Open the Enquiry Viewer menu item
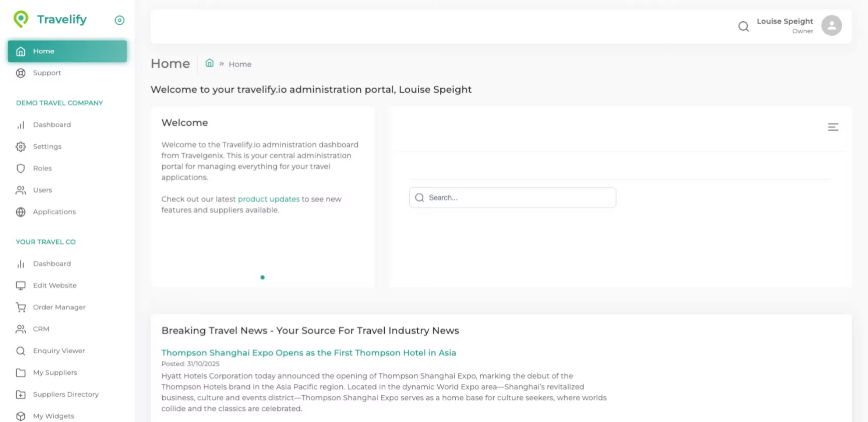868x422 pixels. tap(59, 351)
